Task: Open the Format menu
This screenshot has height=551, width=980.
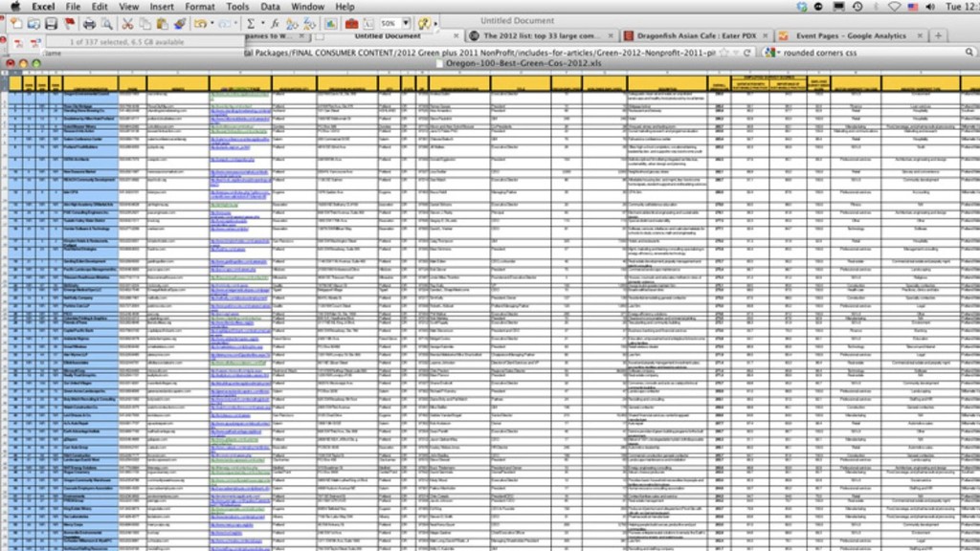Action: [200, 7]
